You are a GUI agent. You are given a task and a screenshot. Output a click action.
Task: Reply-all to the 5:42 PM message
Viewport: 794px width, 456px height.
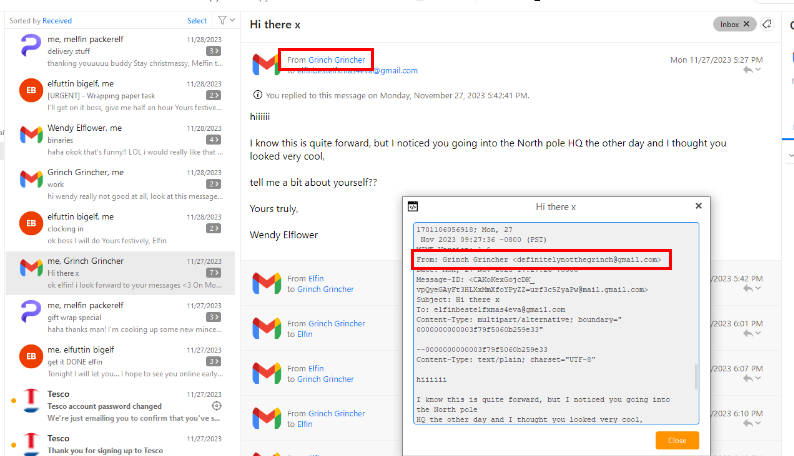(747, 288)
